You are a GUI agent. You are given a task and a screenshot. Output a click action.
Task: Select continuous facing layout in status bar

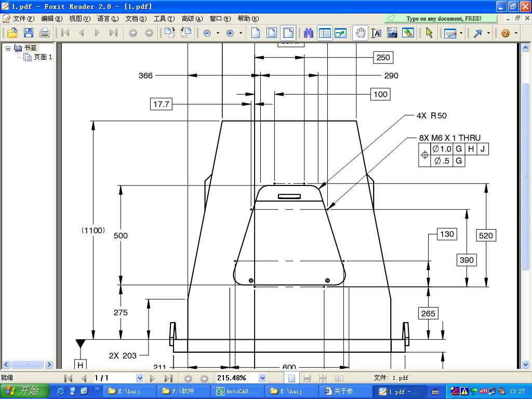pos(323,378)
